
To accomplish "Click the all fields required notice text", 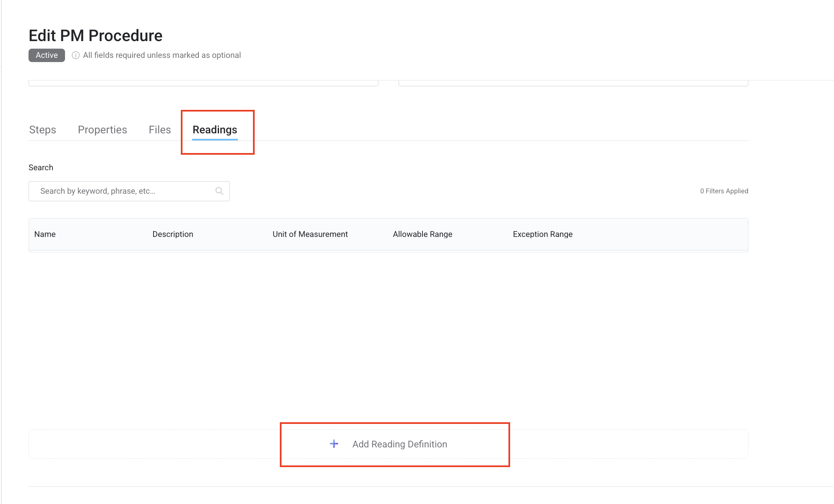I will (x=162, y=55).
